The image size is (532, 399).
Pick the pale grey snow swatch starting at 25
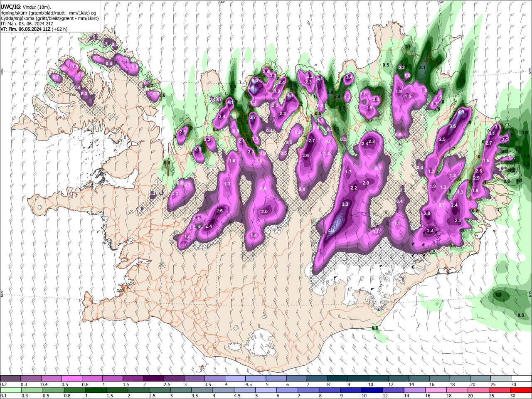pyautogui.click(x=501, y=379)
